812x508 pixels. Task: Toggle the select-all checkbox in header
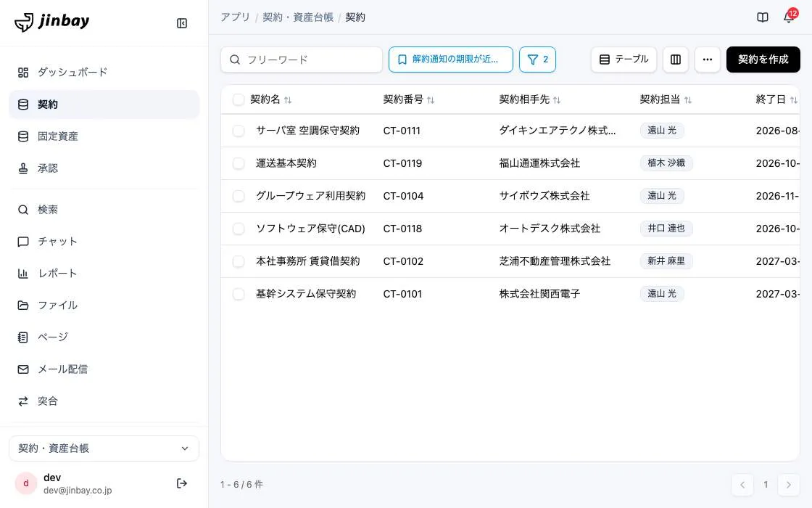pos(239,99)
